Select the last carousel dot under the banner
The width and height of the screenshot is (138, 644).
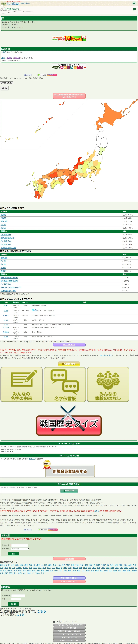coord(71,43)
